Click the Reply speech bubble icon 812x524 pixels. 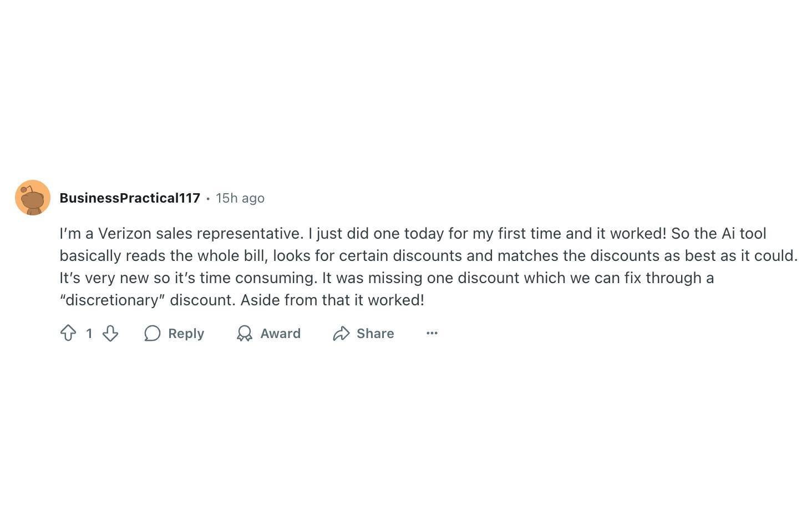click(x=153, y=333)
